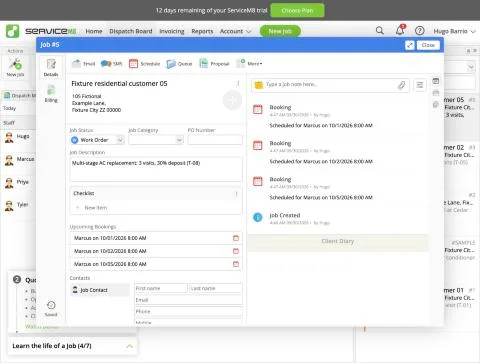Select staff member Priya in background
The image size is (480, 363).
[17, 182]
